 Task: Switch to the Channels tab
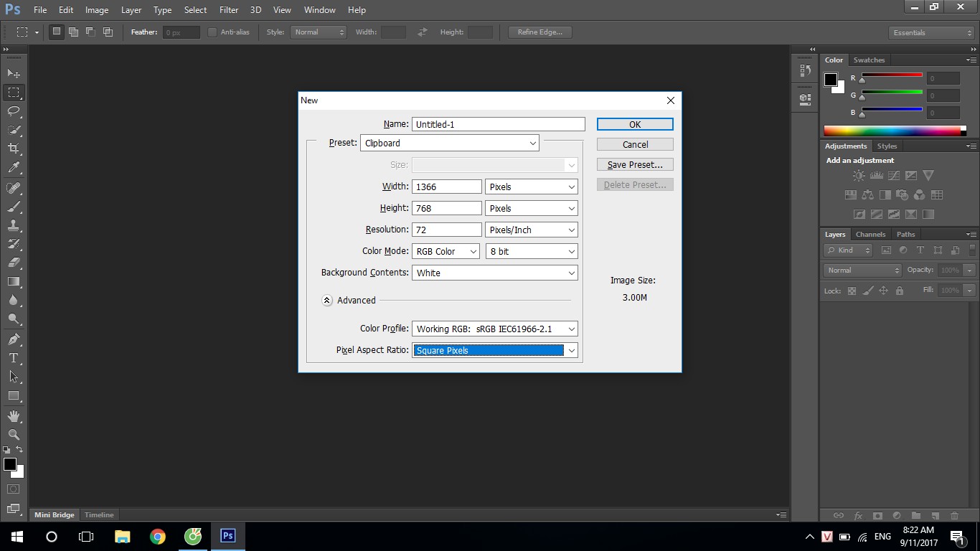[x=870, y=235]
